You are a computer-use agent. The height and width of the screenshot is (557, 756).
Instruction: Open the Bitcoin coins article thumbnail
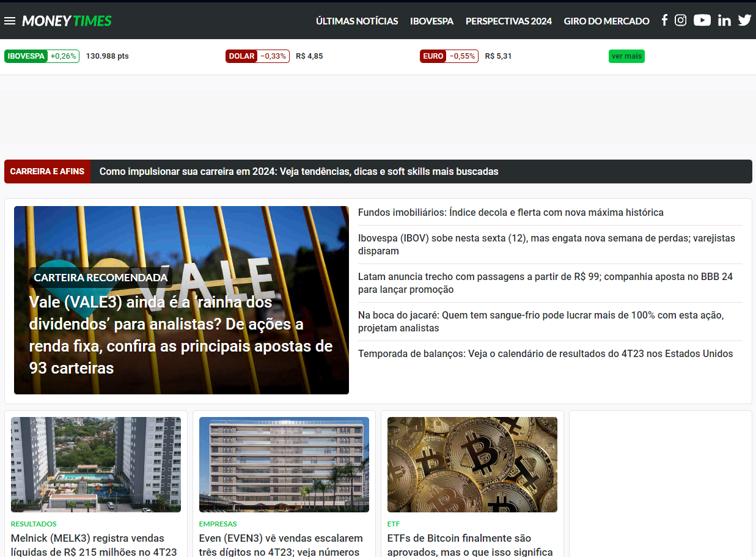472,464
